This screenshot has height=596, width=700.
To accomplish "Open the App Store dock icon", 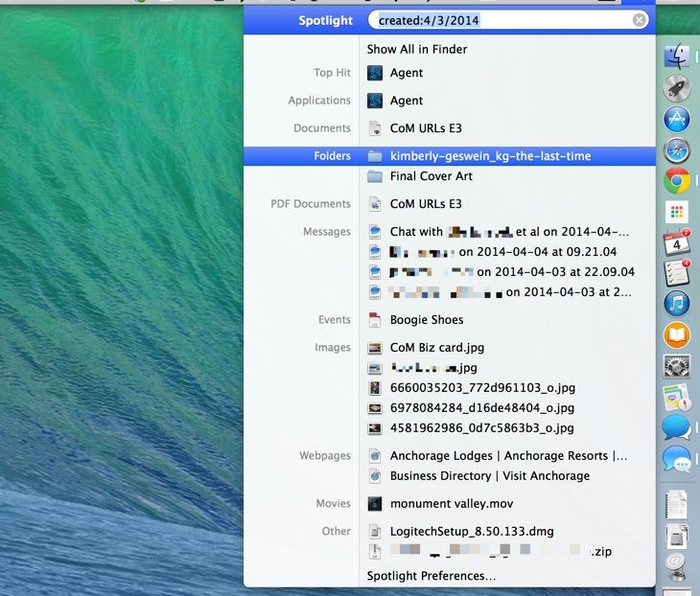I will (677, 119).
